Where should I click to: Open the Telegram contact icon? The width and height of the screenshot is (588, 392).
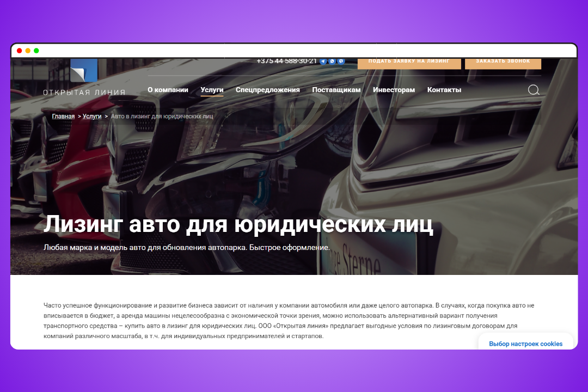(x=323, y=61)
